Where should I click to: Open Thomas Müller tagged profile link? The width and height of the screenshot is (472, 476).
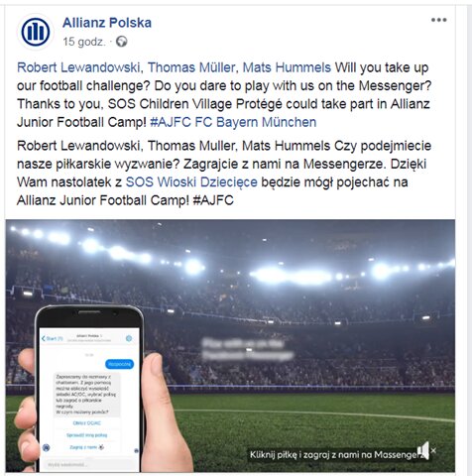click(x=191, y=67)
